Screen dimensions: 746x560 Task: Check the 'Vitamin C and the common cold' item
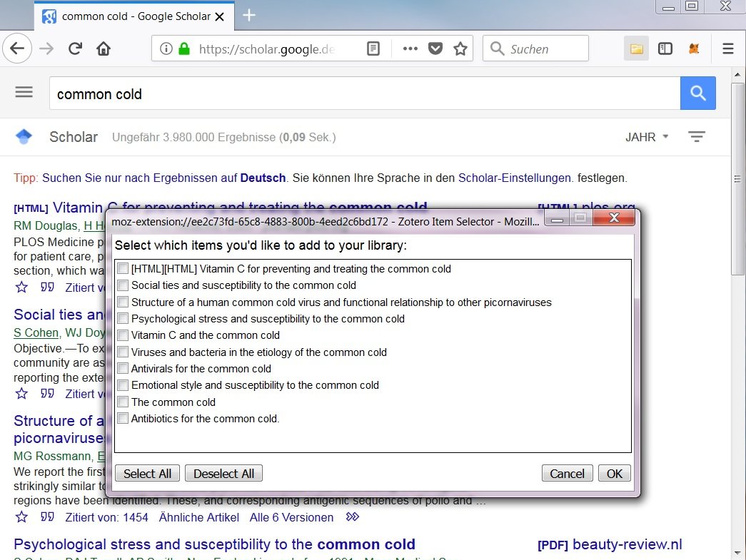tap(122, 335)
